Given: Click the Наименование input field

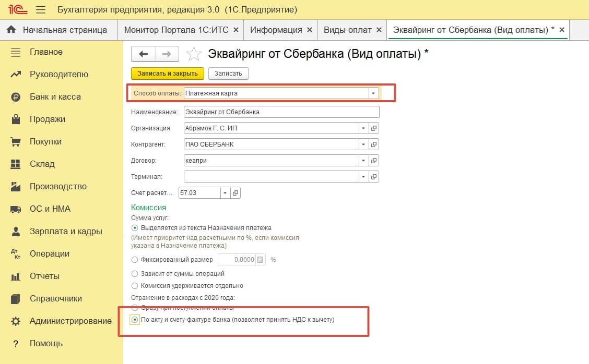Looking at the screenshot, I should [x=281, y=112].
